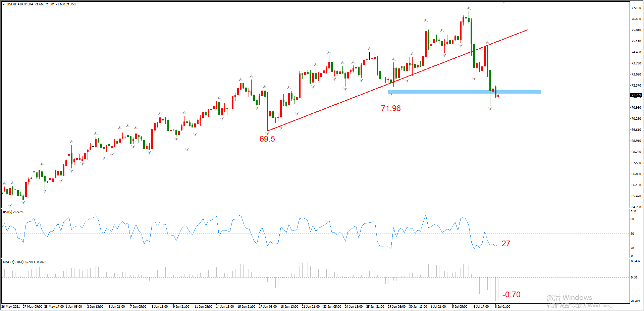Click the MACD scale value -0.7895

pyautogui.click(x=636, y=301)
